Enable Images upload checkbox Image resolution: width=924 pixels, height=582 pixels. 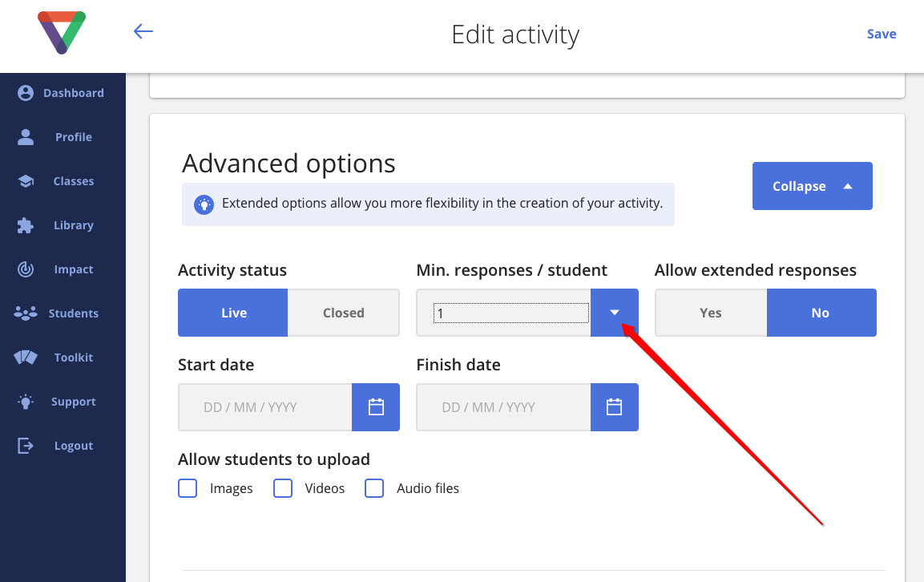[x=188, y=488]
